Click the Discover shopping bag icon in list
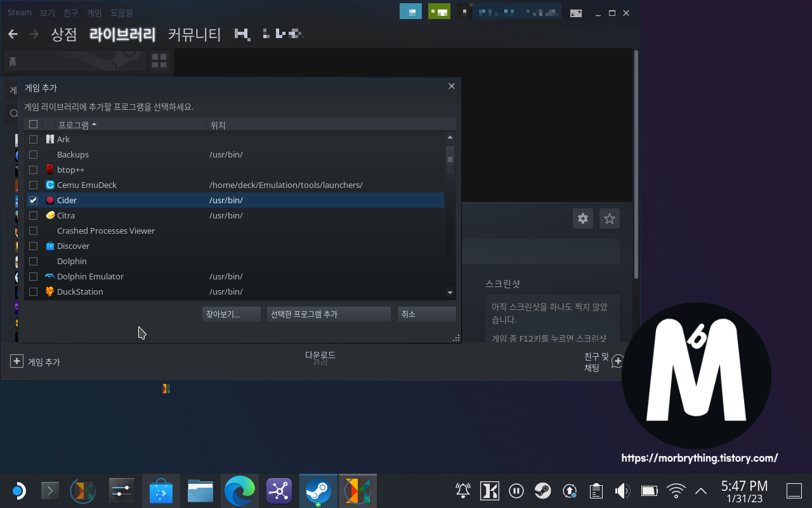The width and height of the screenshot is (812, 508). (x=50, y=246)
